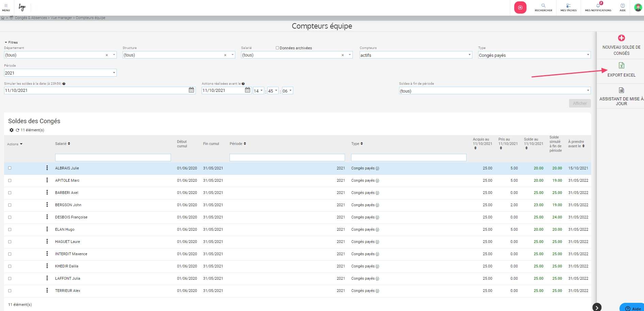Open Assistant de mise à jour icon
Screen dimensions: 644x311
622,90
